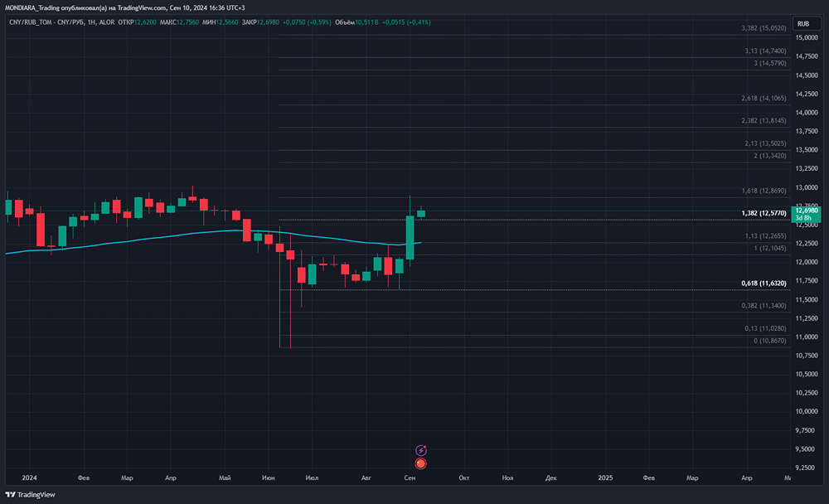Click the Ноя time axis label

tap(507, 477)
